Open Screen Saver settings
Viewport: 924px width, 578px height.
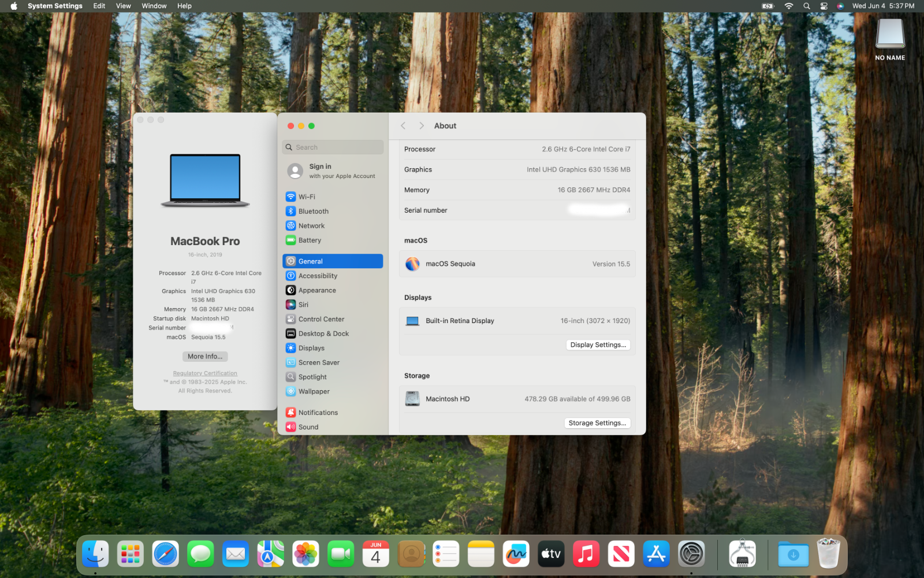(333, 362)
